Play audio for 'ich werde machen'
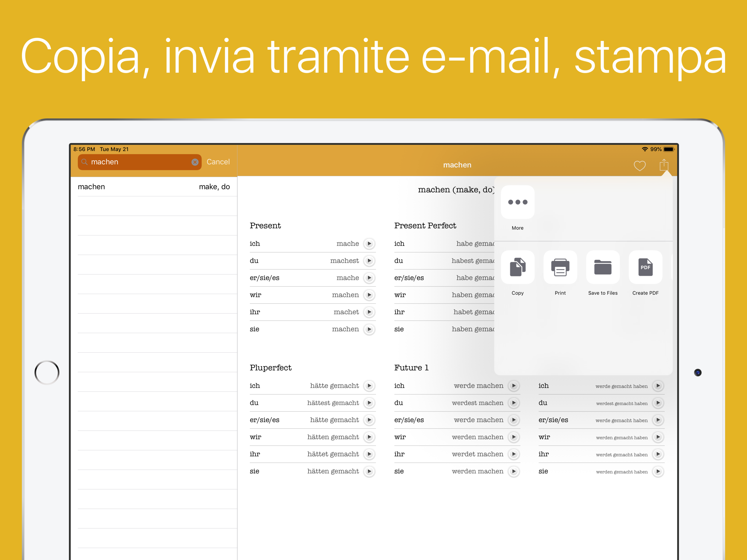The image size is (747, 560). [x=514, y=386]
